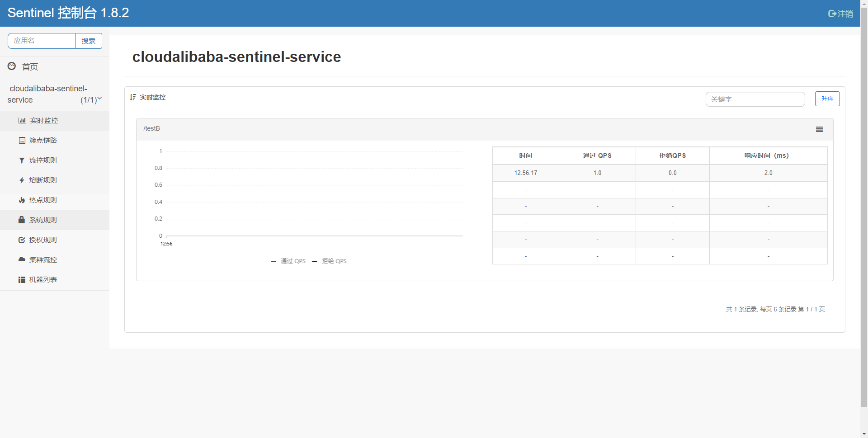Click the 热点规则 flame icon
The image size is (868, 438).
click(22, 200)
